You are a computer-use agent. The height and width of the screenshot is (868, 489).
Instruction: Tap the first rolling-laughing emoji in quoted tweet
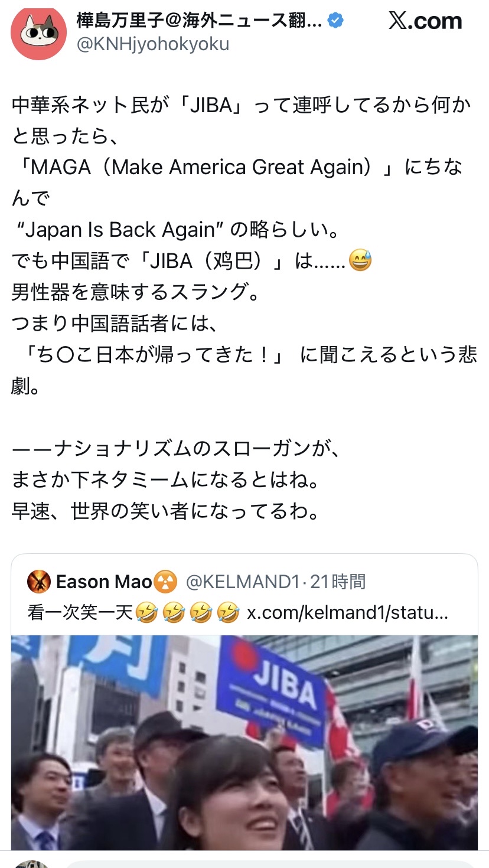click(146, 612)
